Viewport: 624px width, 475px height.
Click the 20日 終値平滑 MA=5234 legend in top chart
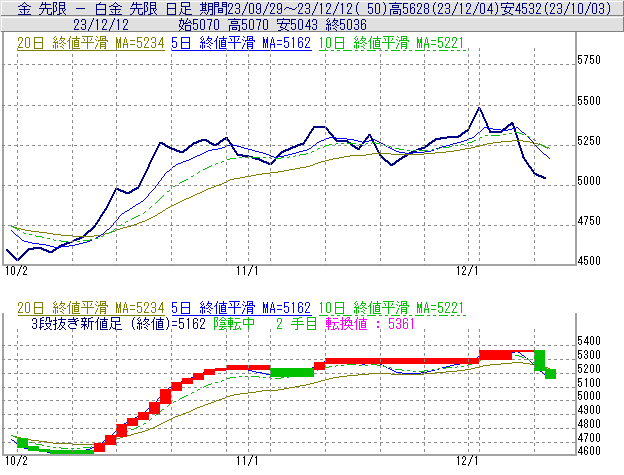[x=91, y=43]
